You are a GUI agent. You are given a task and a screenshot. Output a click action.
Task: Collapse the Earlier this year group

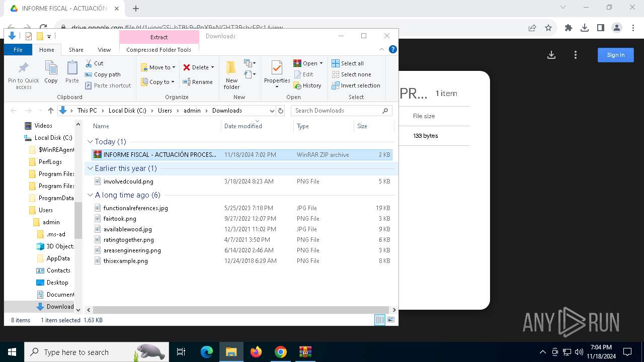[91, 168]
